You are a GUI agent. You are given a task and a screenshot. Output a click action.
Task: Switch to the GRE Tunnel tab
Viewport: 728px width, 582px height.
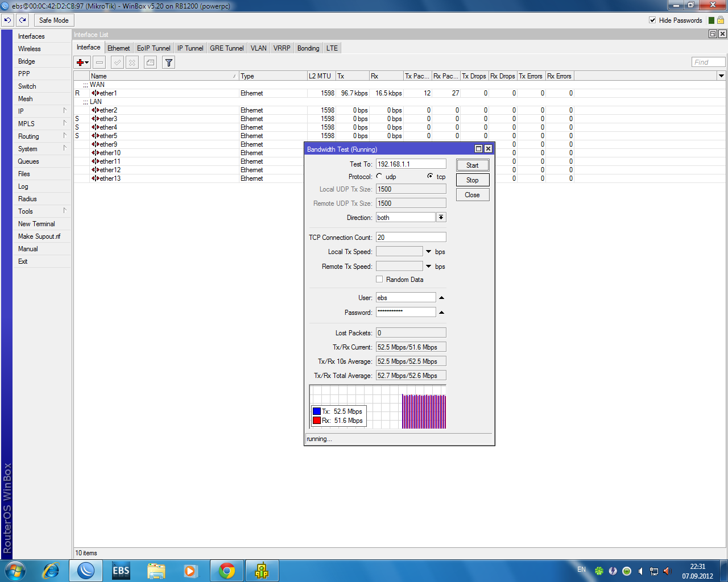pyautogui.click(x=227, y=48)
